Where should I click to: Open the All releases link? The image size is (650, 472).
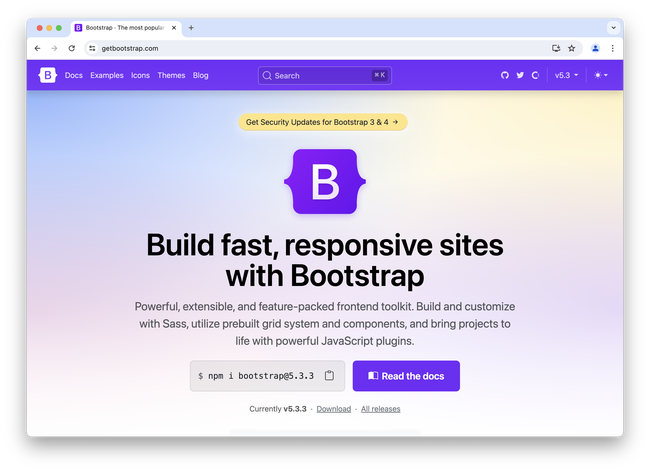point(381,409)
